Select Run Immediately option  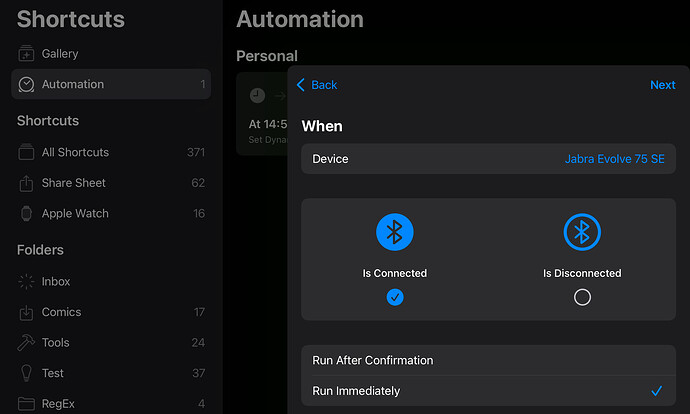[488, 391]
